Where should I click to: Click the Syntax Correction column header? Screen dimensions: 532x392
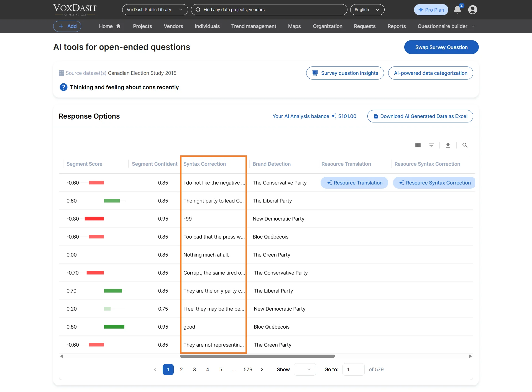[x=204, y=164]
